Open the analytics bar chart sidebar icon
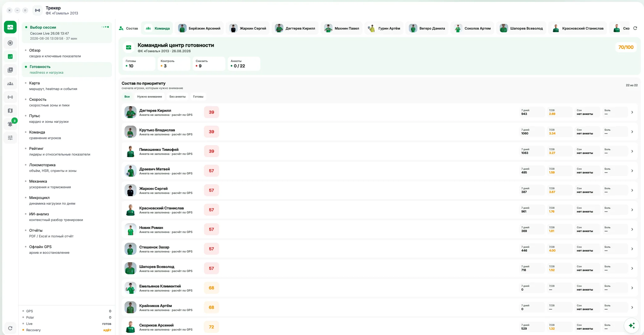This screenshot has width=644, height=335. [x=10, y=56]
